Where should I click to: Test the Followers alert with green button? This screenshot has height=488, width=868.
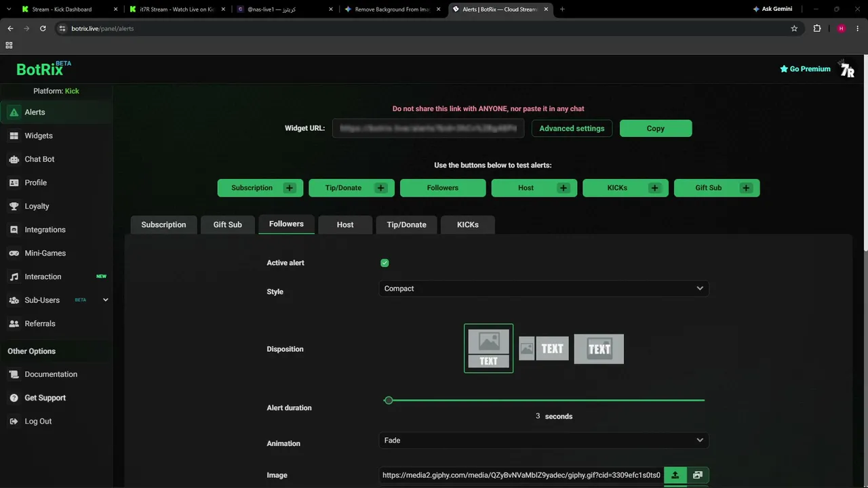[x=443, y=188]
